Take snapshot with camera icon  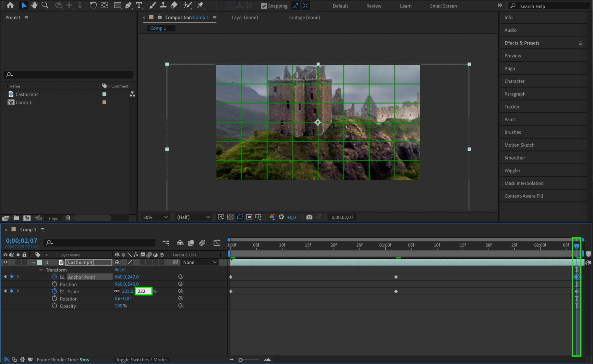point(309,217)
